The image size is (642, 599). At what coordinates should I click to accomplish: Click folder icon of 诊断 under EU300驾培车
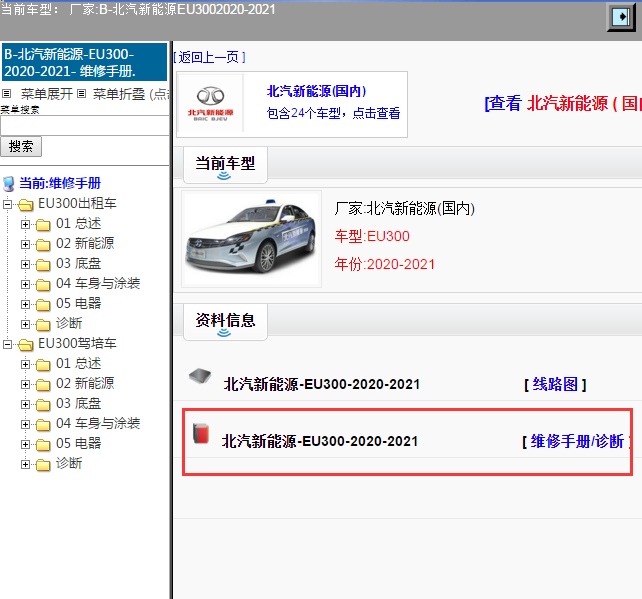click(x=43, y=464)
